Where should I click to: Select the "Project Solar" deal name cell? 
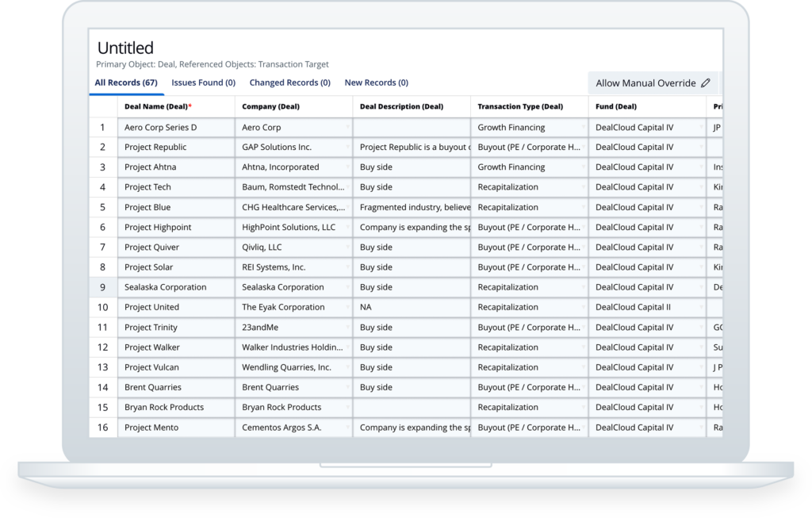pyautogui.click(x=176, y=267)
